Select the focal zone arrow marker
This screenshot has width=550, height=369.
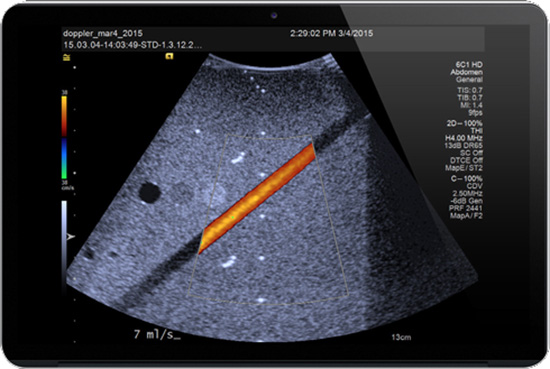coord(71,237)
